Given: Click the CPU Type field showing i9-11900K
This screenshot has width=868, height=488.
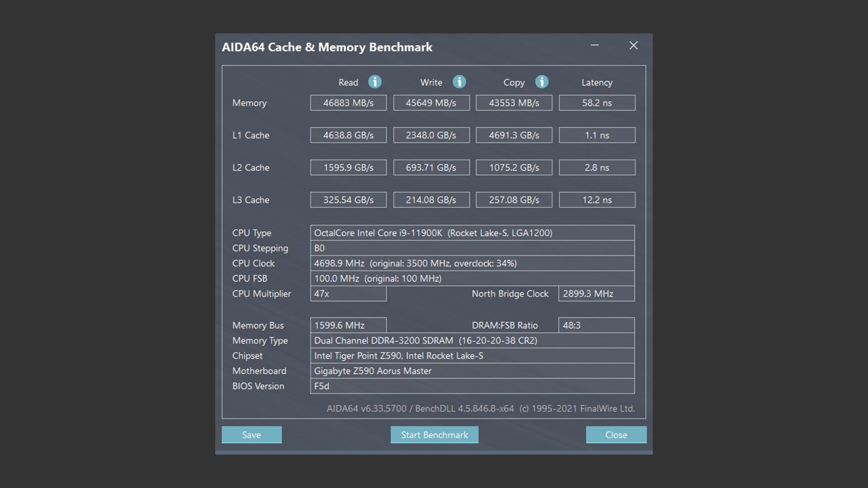Looking at the screenshot, I should tap(472, 233).
